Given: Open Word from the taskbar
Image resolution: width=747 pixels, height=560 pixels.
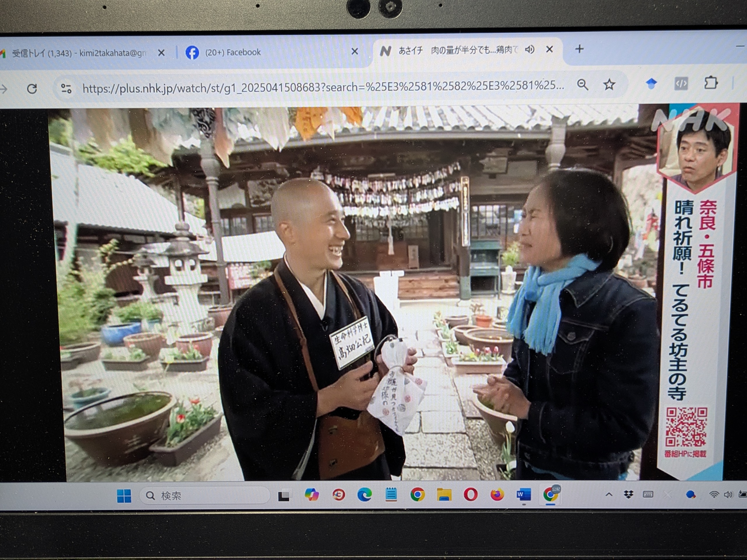Looking at the screenshot, I should [x=523, y=494].
